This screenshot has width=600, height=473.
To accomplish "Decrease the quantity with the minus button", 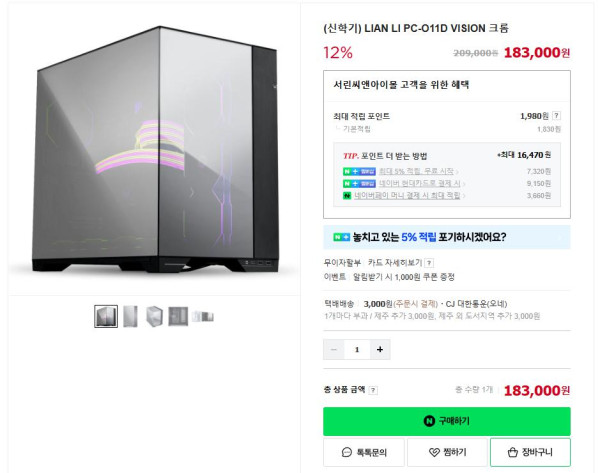I will (334, 349).
